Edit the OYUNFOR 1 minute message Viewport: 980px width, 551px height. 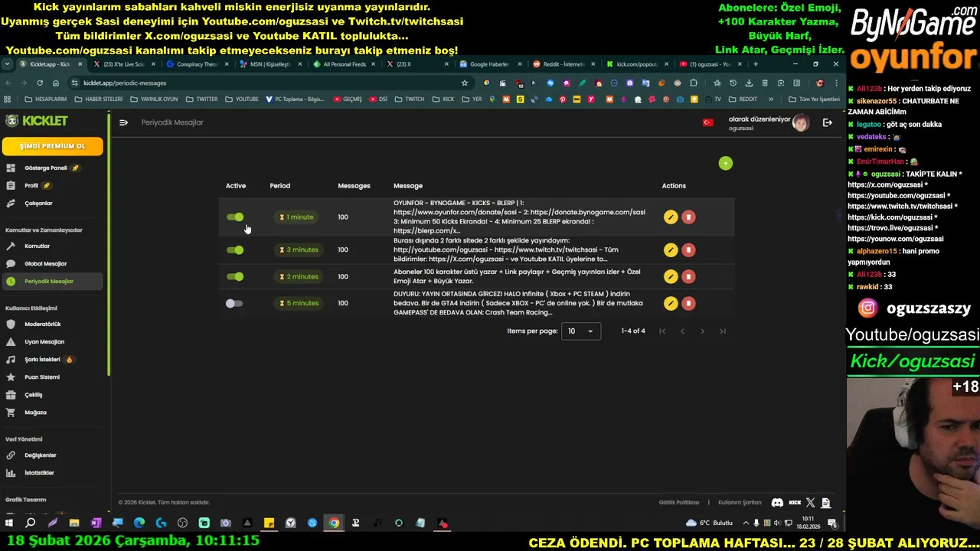coord(671,217)
